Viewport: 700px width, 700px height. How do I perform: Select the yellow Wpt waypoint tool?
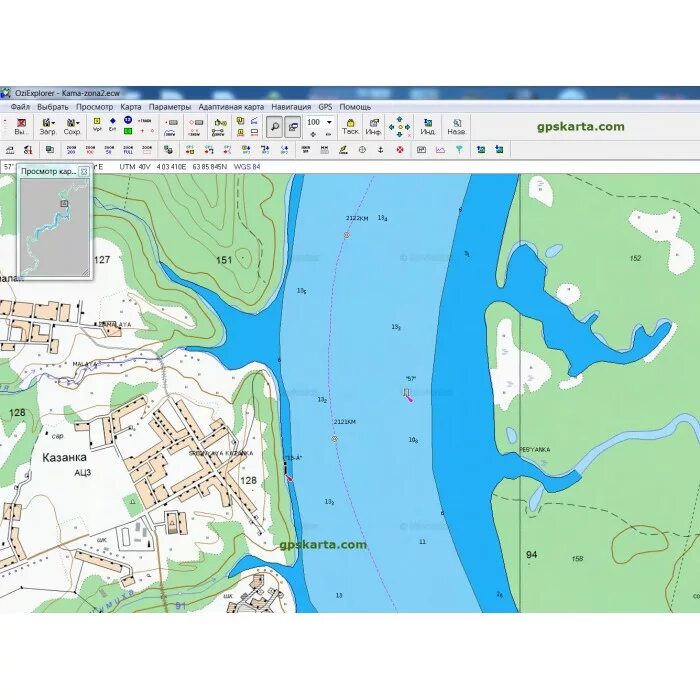tap(97, 123)
